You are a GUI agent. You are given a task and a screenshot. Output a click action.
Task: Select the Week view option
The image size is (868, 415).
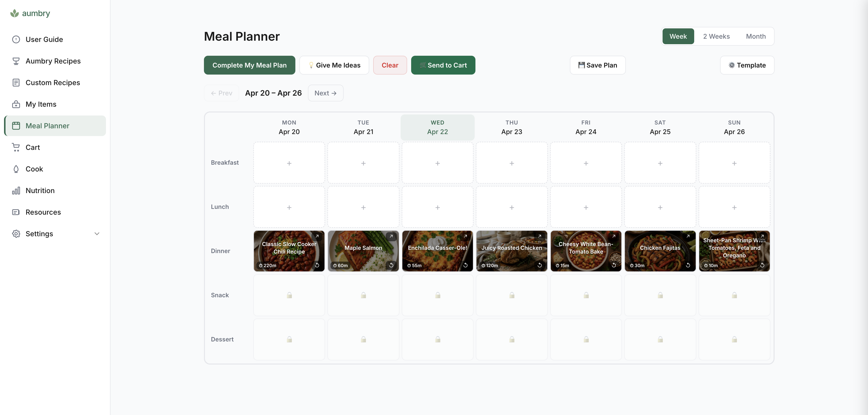click(x=678, y=36)
